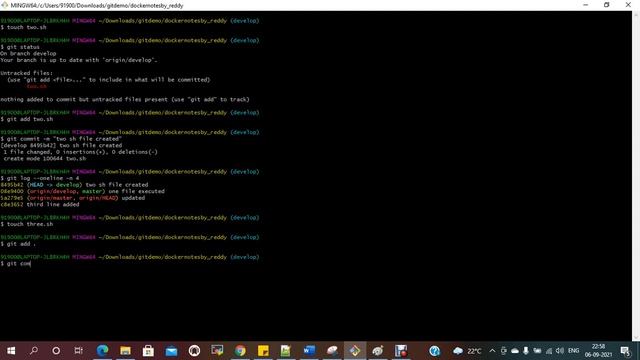Screen dimensions: 640x360
Task: Minimize the Git Bash window
Action: coord(585,5)
